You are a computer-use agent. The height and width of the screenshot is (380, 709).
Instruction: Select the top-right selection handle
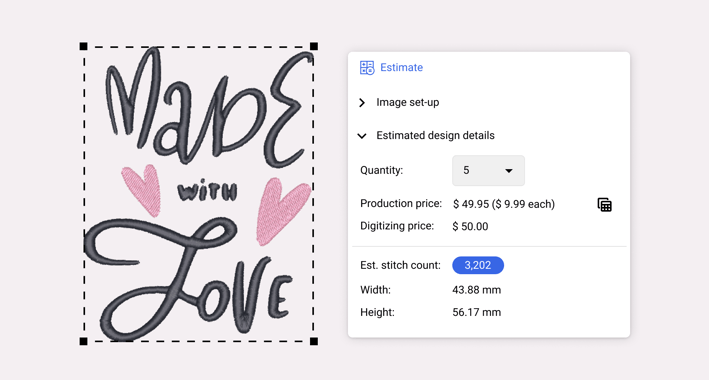tap(314, 46)
